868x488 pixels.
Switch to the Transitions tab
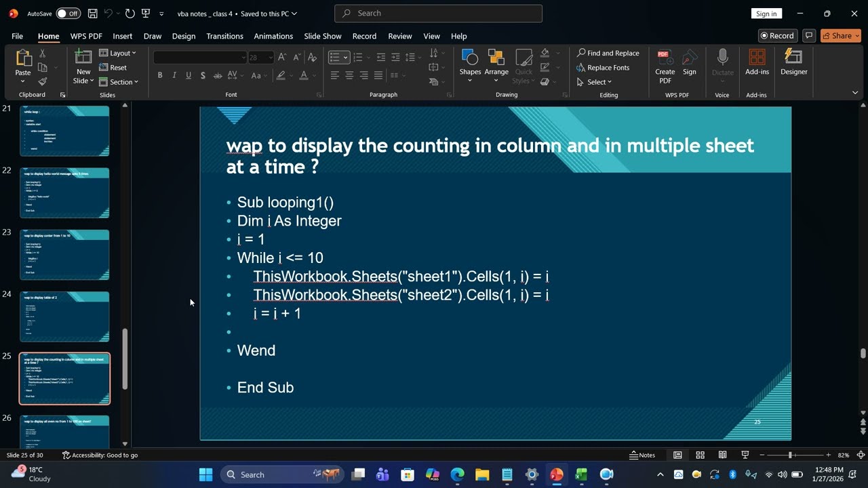[x=224, y=36]
